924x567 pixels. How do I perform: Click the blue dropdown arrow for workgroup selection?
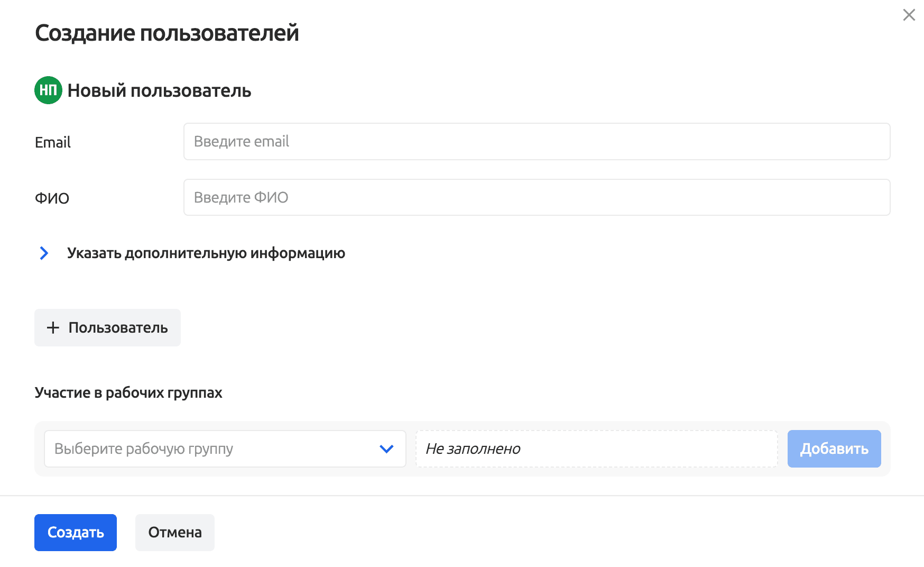click(386, 449)
